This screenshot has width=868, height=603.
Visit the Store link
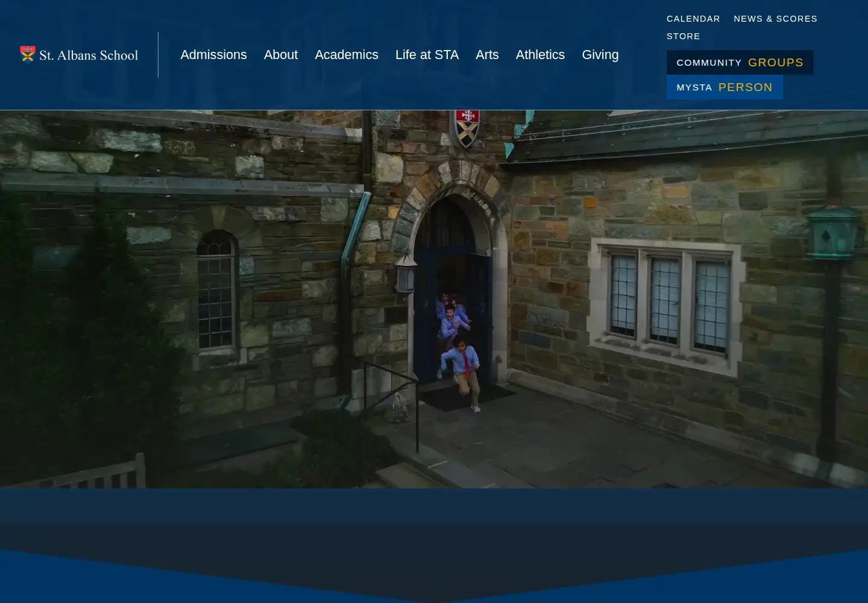(683, 36)
